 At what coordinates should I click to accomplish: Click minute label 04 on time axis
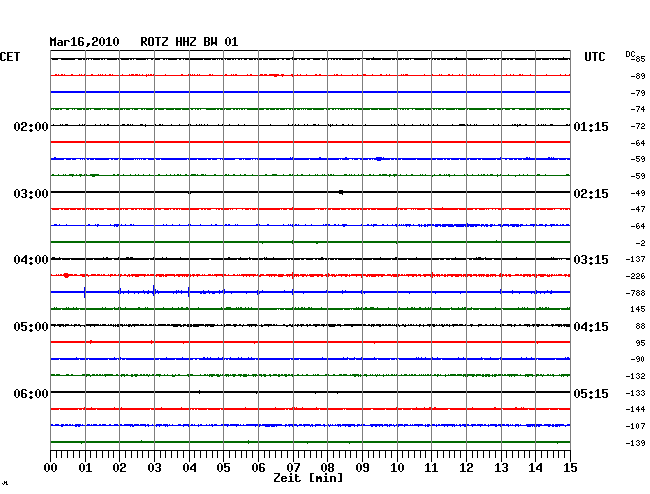click(189, 468)
